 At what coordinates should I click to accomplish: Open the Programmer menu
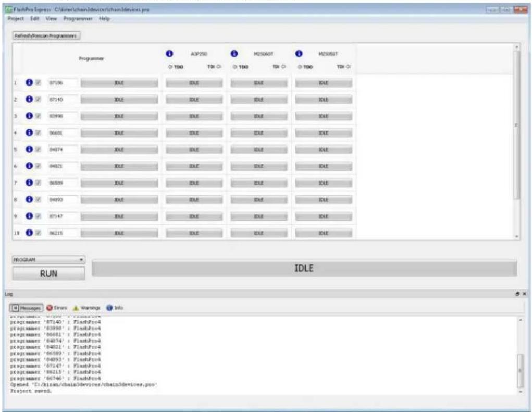pos(78,18)
